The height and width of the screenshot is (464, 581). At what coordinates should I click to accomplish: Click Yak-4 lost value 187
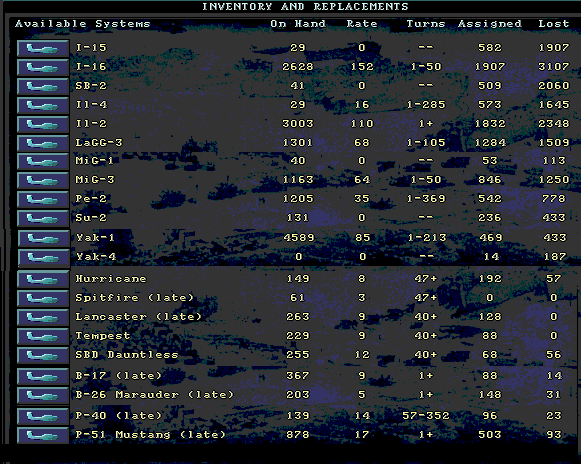tap(555, 257)
